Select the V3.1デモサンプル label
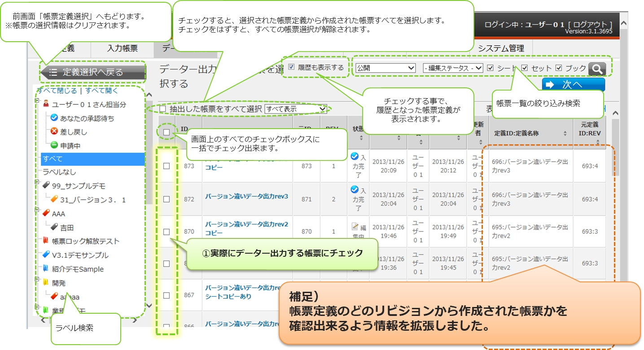The image size is (644, 350). 80,255
